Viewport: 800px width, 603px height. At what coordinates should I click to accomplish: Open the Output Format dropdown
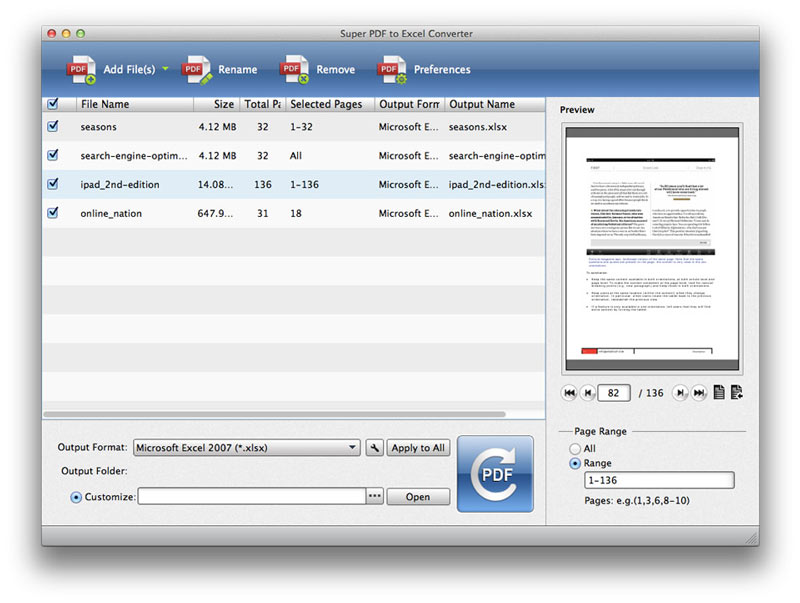[246, 448]
